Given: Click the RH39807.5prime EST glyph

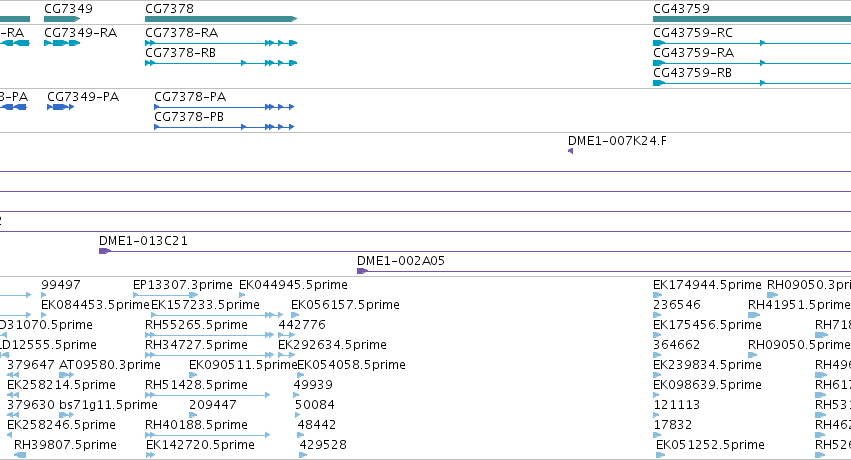Looking at the screenshot, I should [x=20, y=455].
